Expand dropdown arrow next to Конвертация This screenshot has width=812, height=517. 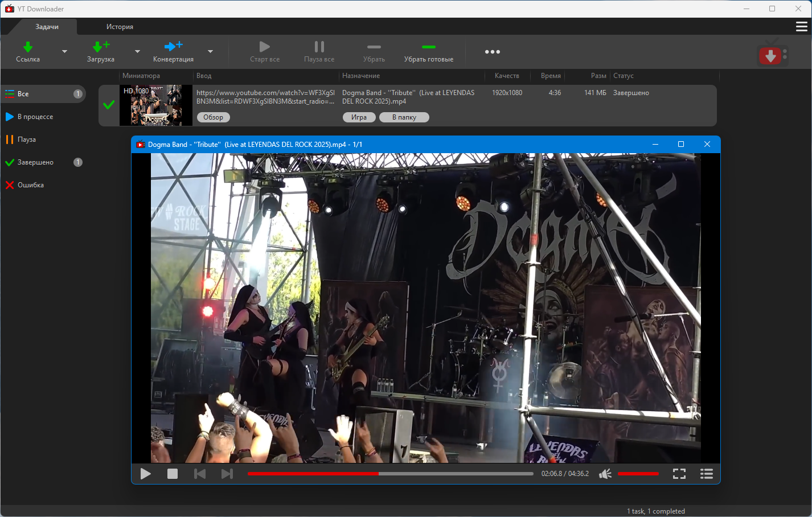[x=210, y=52]
